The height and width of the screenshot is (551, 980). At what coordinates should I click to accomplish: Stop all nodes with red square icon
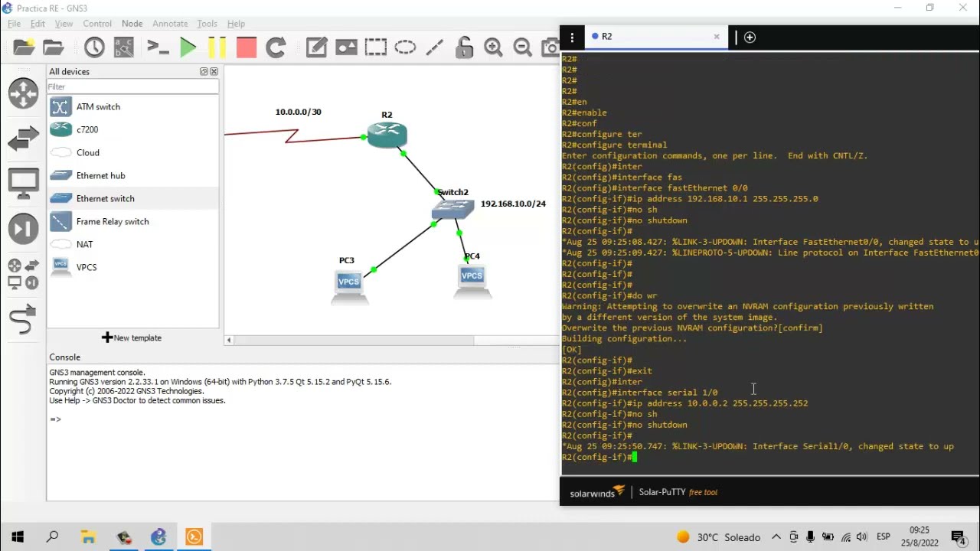(247, 47)
